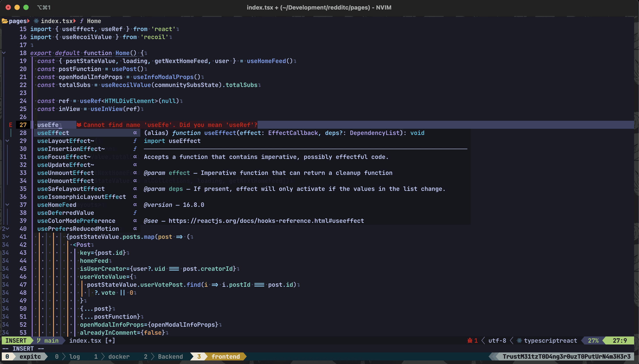Click the function icon of useLayoutEffect~ completion
Viewport: 639px width, 364px height.
135,141
